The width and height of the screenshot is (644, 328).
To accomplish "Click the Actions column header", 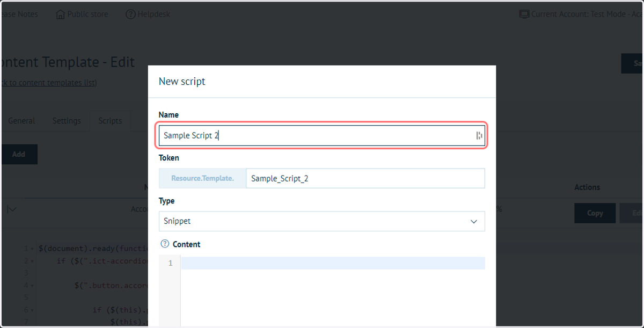I will [x=587, y=187].
